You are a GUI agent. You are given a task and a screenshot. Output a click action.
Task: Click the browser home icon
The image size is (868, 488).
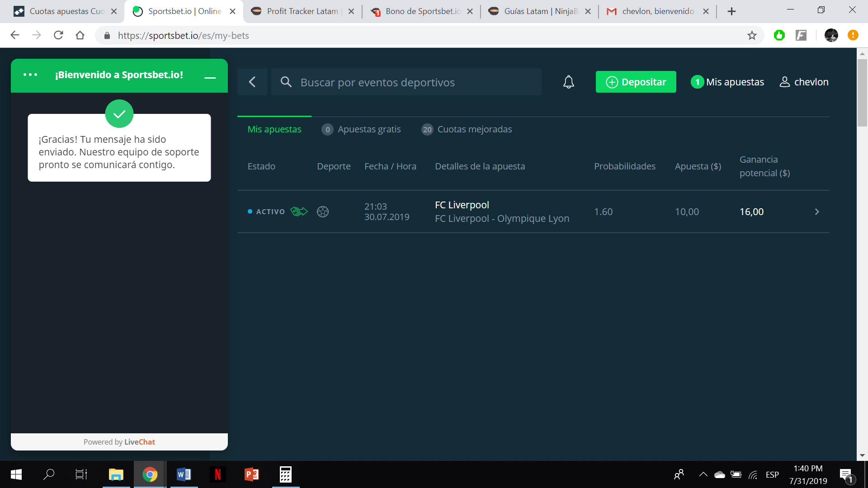[x=80, y=35]
